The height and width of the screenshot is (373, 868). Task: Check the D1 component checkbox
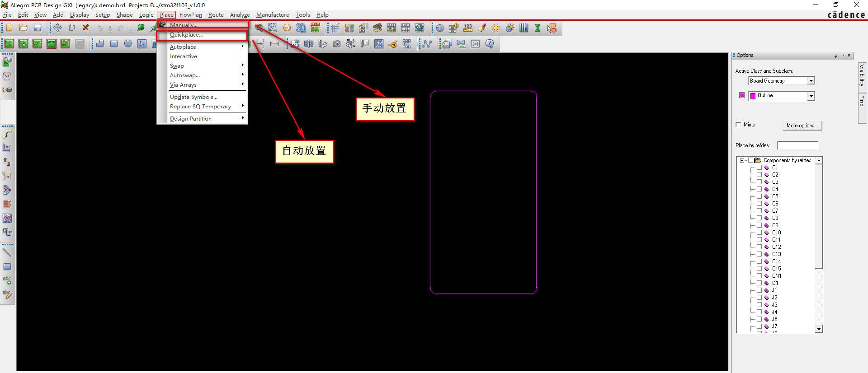pos(759,283)
